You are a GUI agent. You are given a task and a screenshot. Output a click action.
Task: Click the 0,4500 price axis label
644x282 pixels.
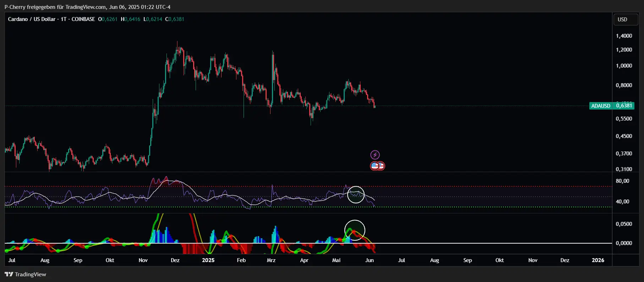click(x=624, y=136)
